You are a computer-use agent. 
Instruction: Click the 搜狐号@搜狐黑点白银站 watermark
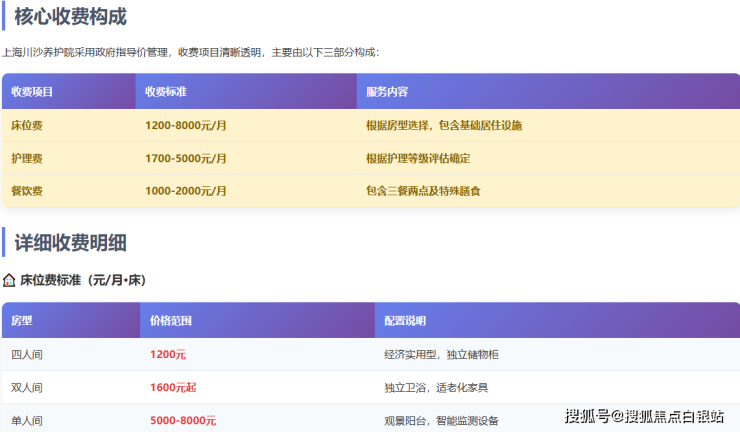point(644,415)
